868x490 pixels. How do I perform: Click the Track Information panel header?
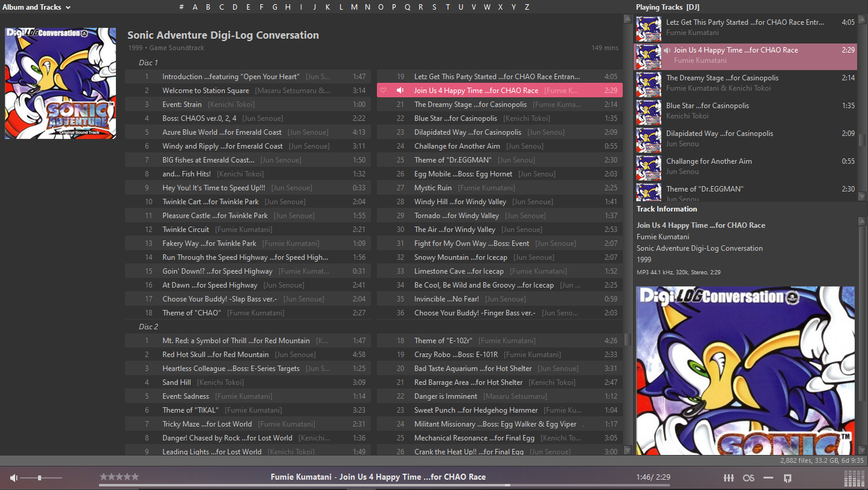[667, 209]
